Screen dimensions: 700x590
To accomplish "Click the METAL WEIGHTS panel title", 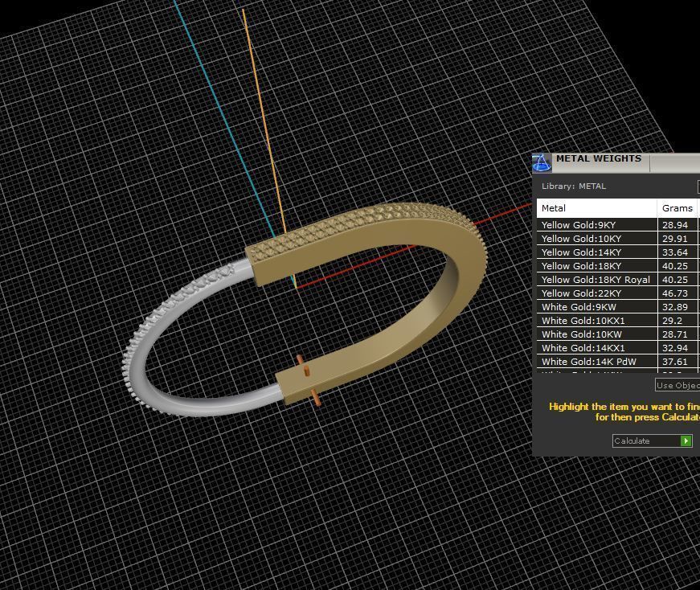I will 598,158.
